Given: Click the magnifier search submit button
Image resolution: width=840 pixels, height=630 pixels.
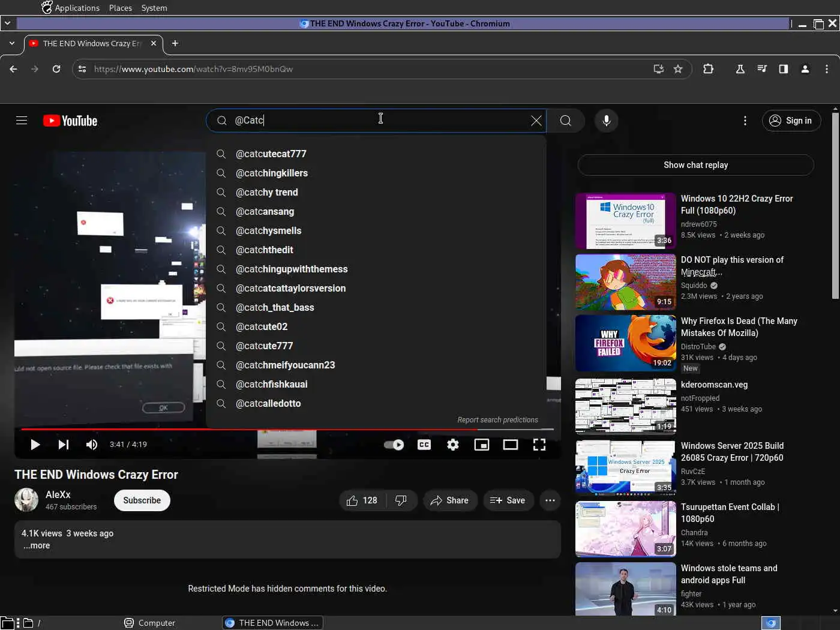Looking at the screenshot, I should point(565,121).
